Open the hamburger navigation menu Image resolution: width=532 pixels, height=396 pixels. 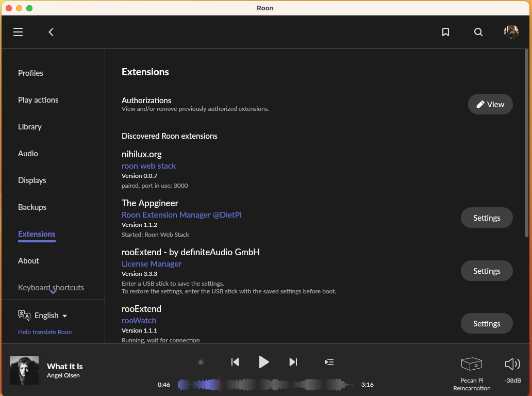(x=18, y=32)
